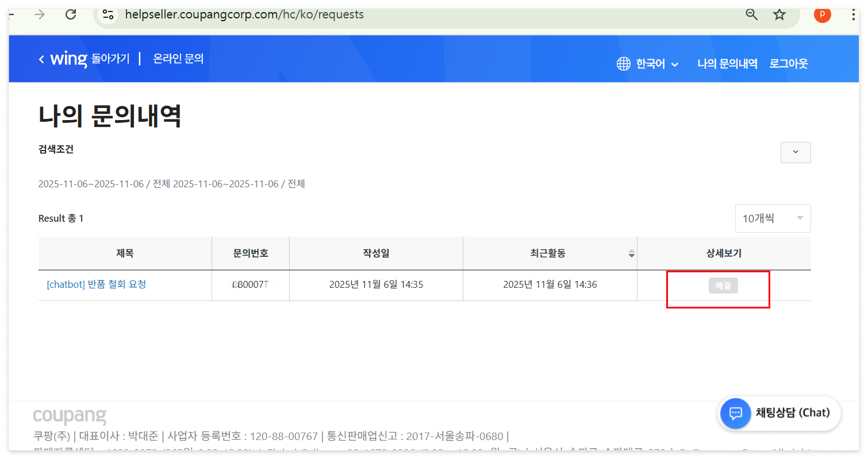Click the browser reload icon

pos(71,15)
